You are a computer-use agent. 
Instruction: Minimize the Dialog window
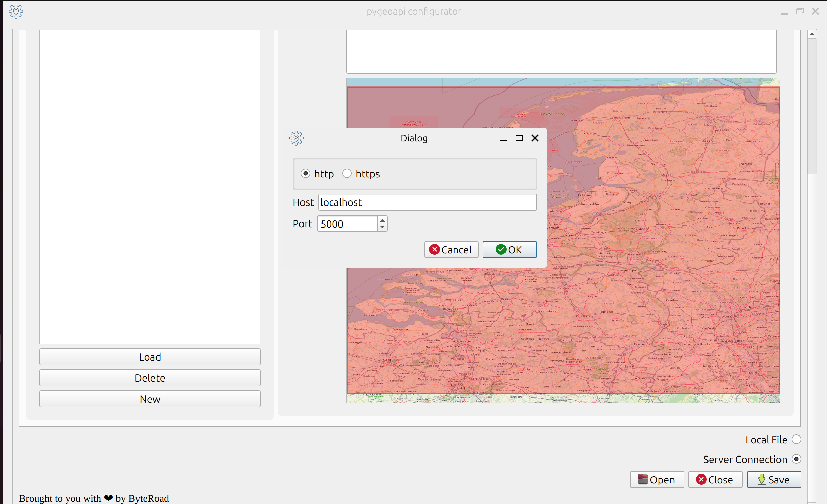503,139
